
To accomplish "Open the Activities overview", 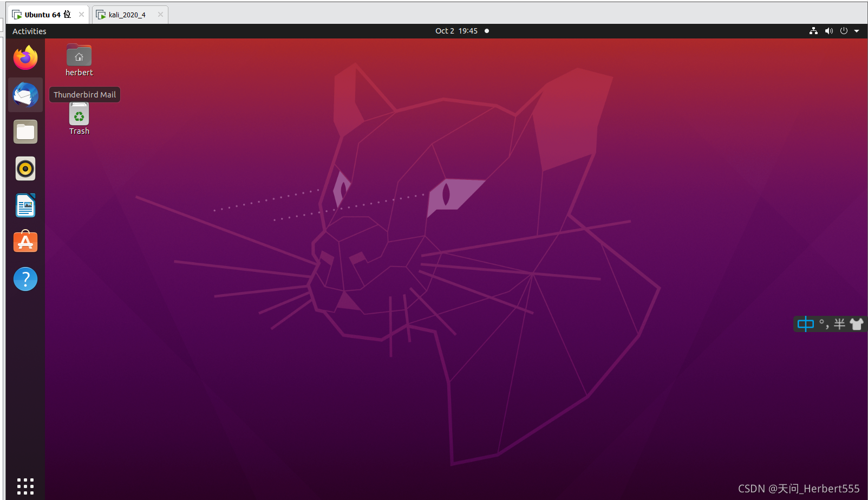I will tap(29, 31).
